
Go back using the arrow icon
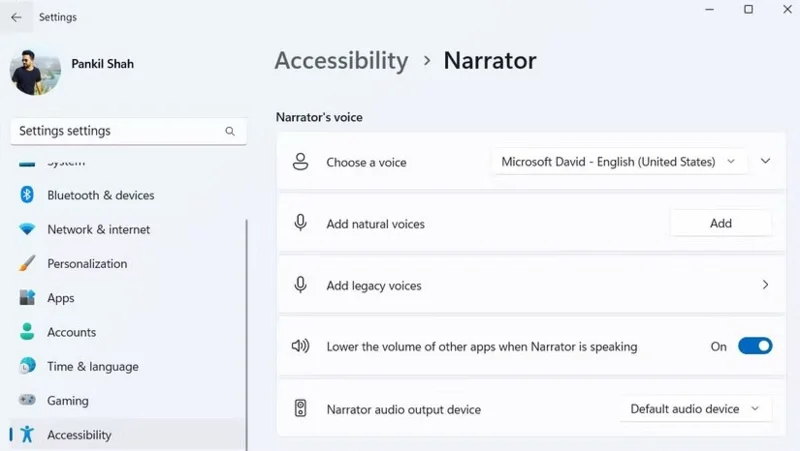point(16,17)
